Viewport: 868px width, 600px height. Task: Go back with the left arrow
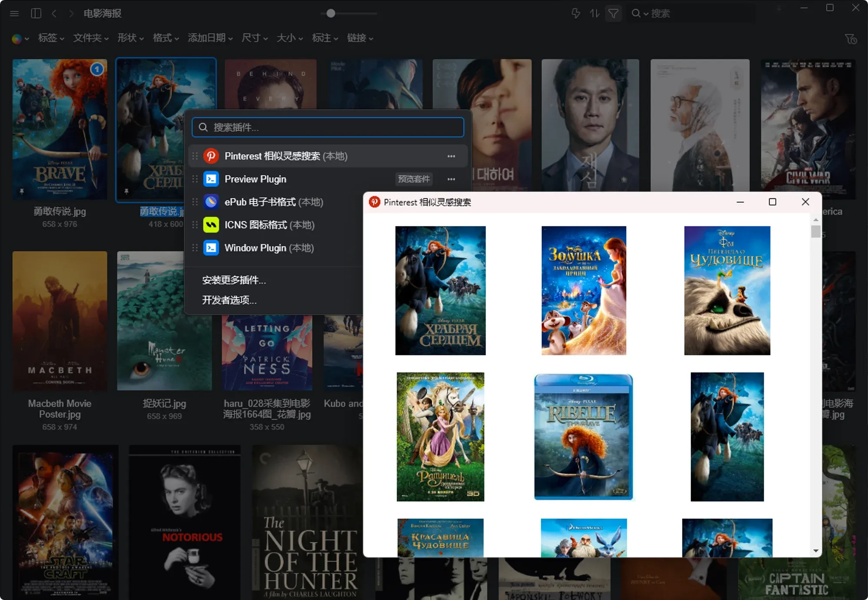54,13
